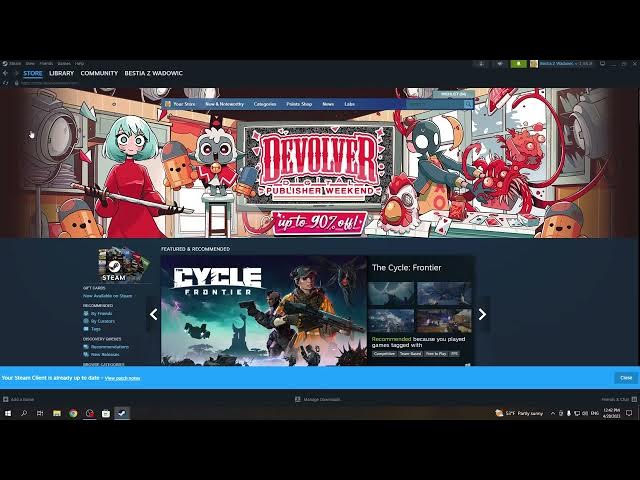The width and height of the screenshot is (640, 480).
Task: Open Labs in store navigation
Action: click(x=349, y=104)
